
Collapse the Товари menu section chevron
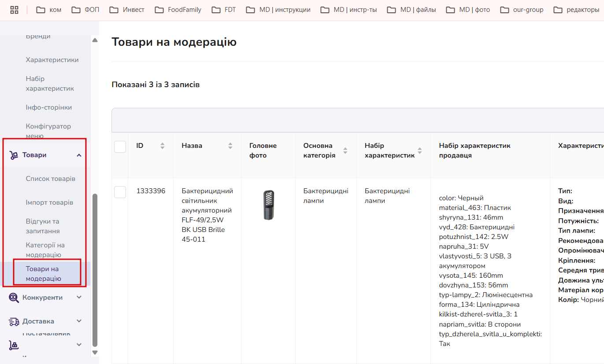[79, 155]
